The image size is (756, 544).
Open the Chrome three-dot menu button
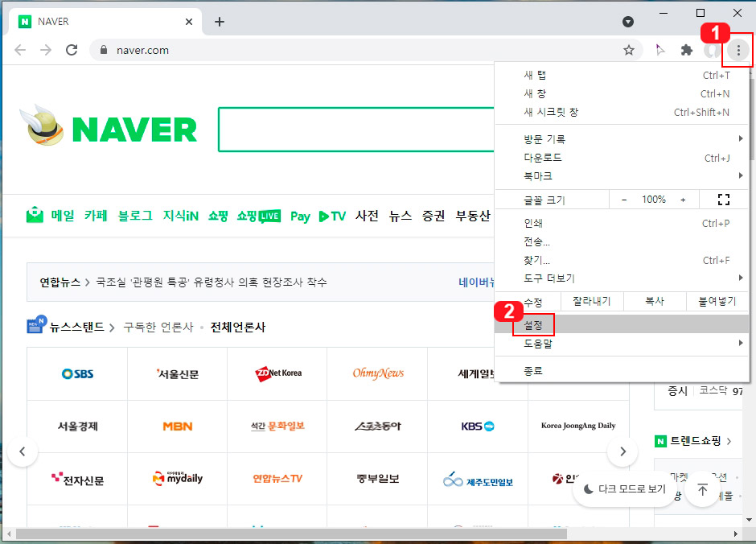coord(738,50)
